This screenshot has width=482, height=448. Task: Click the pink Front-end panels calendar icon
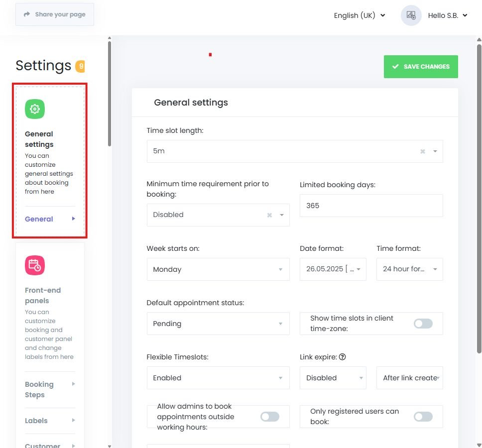click(x=35, y=265)
